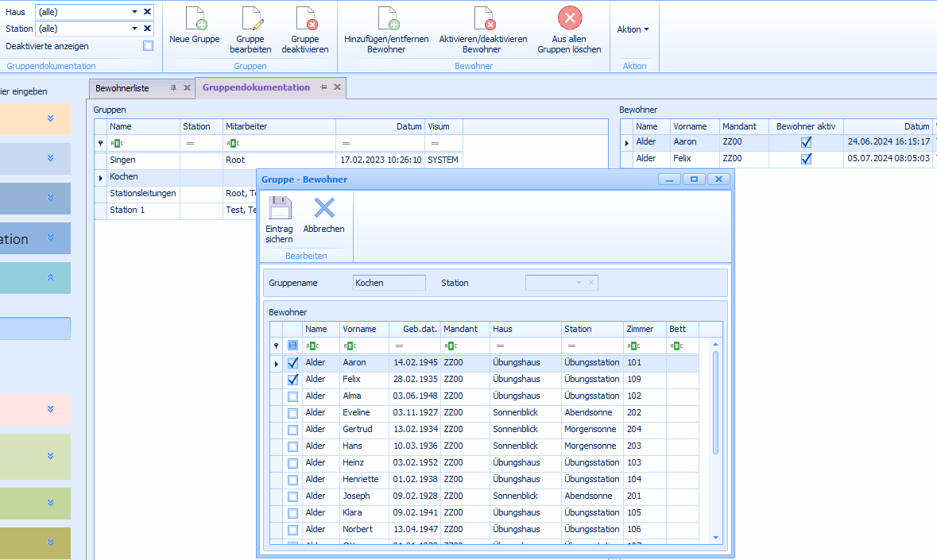The width and height of the screenshot is (937, 560).
Task: Click the Neue Gruppe icon
Action: pos(194,19)
